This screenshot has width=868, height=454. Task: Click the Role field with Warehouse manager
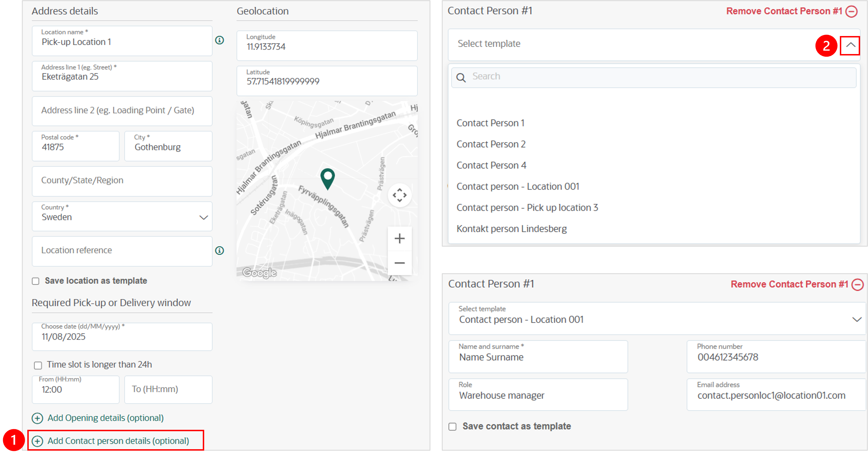click(538, 395)
